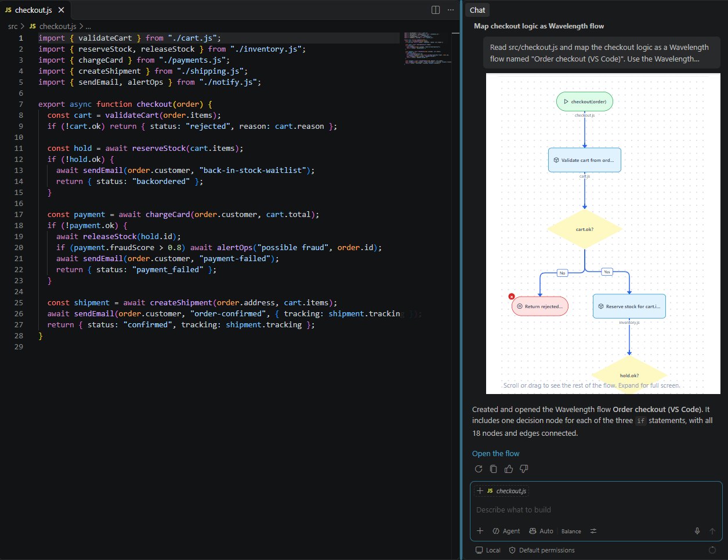The width and height of the screenshot is (728, 560).
Task: Open the Auto model picker
Action: tap(541, 531)
